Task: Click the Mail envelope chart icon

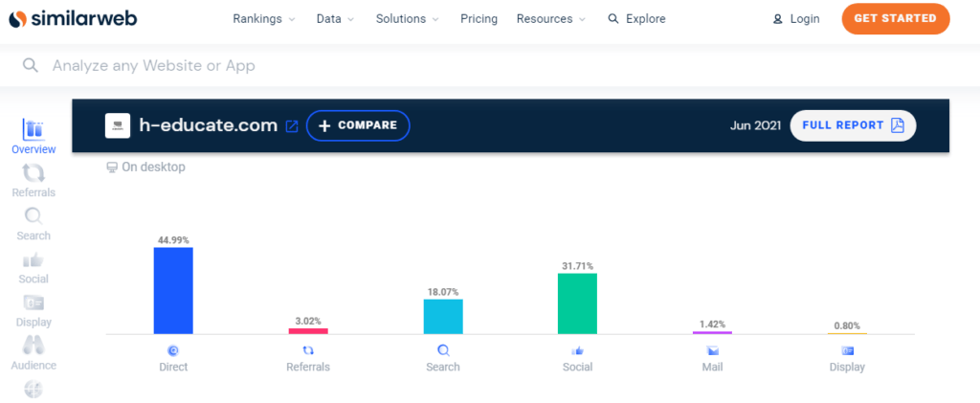Action: click(x=711, y=350)
